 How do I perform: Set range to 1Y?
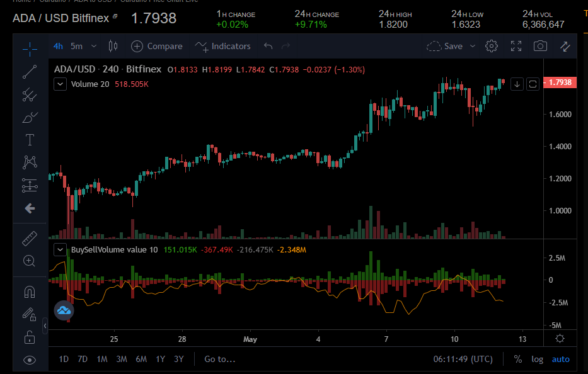[x=161, y=359]
